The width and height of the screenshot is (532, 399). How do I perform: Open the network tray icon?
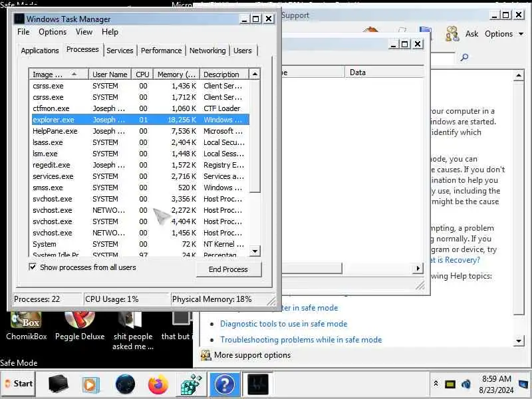[466, 384]
